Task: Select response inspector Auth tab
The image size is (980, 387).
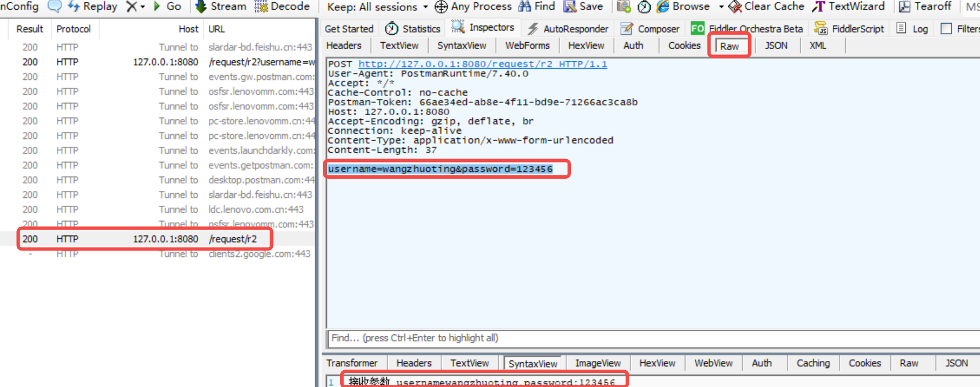Action: tap(761, 363)
